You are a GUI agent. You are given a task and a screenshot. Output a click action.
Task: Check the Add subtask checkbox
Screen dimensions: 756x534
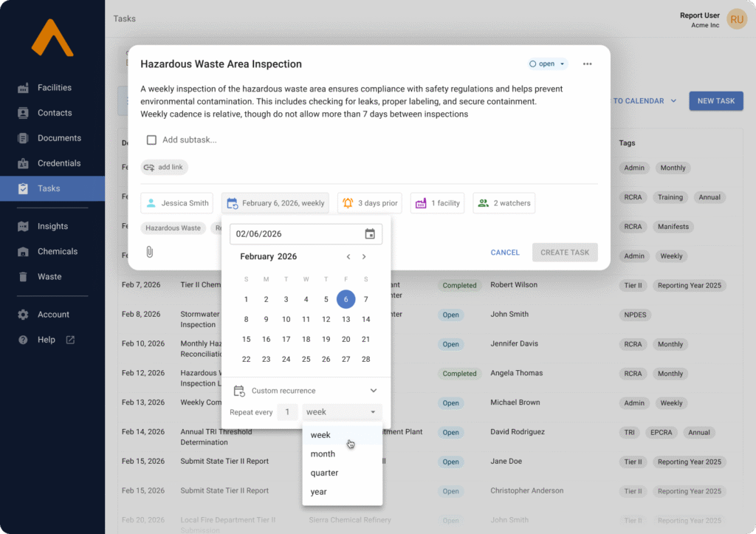151,140
